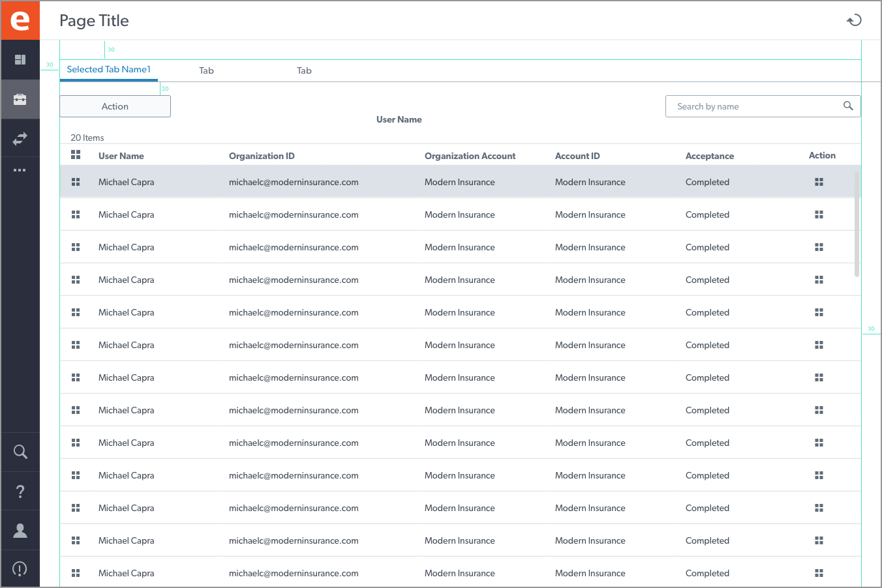This screenshot has width=882, height=588.
Task: Open the transfer arrows sidebar icon
Action: click(20, 138)
